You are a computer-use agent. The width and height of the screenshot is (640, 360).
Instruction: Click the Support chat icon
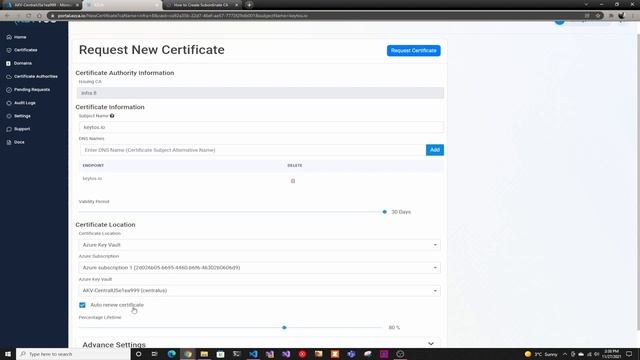point(9,129)
